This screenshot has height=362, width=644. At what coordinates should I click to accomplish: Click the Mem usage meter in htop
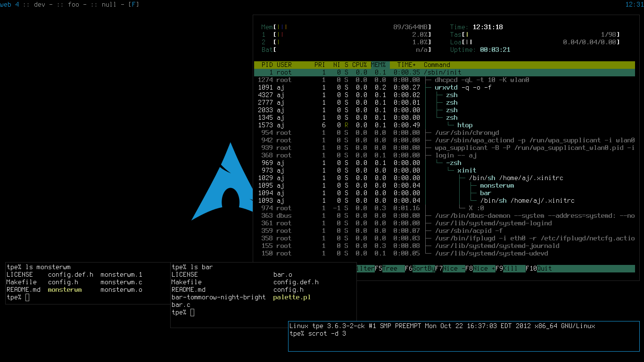pos(347,27)
